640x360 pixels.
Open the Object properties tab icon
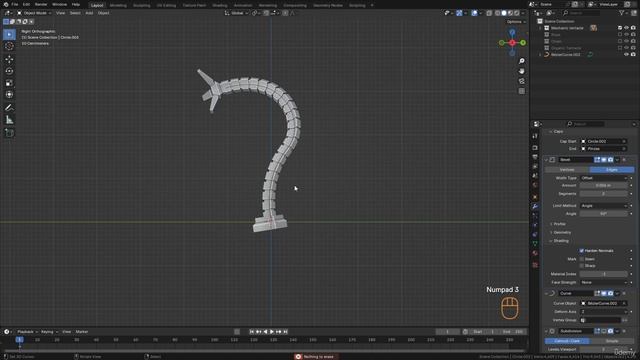pyautogui.click(x=535, y=197)
